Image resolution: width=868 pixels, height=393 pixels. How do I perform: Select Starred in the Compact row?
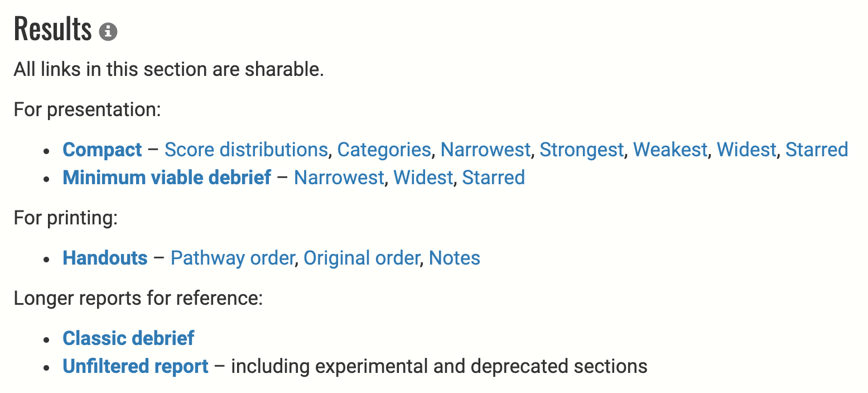point(817,150)
